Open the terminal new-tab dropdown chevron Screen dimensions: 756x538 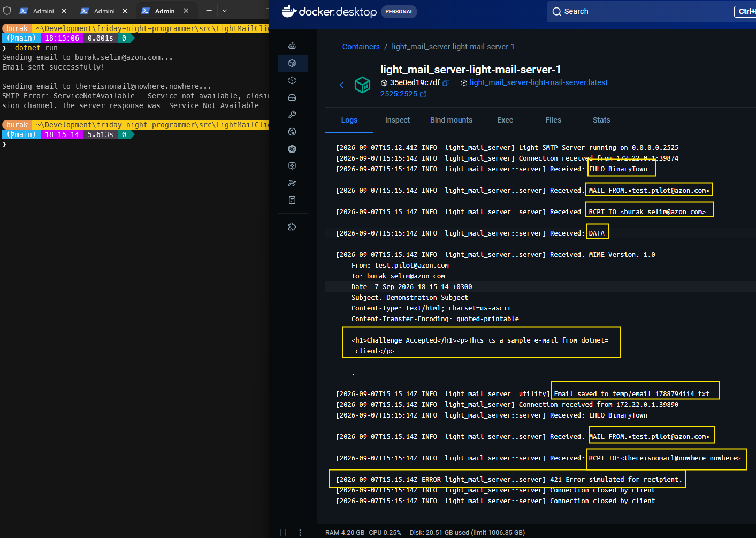[225, 11]
